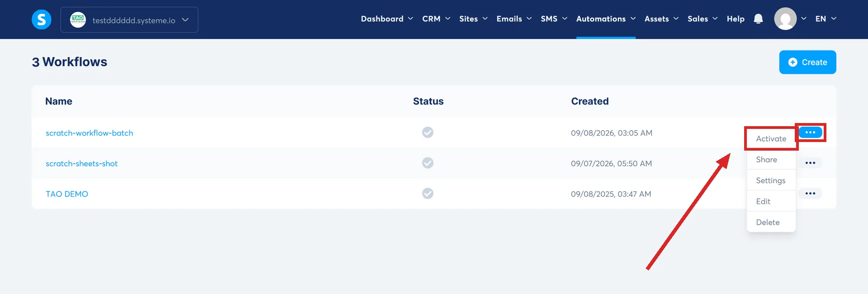
Task: Open the TAO DEMO workflow
Action: (67, 194)
